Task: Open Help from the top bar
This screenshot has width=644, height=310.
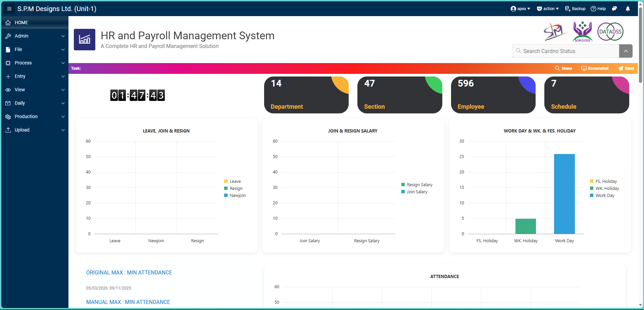Action: point(598,9)
